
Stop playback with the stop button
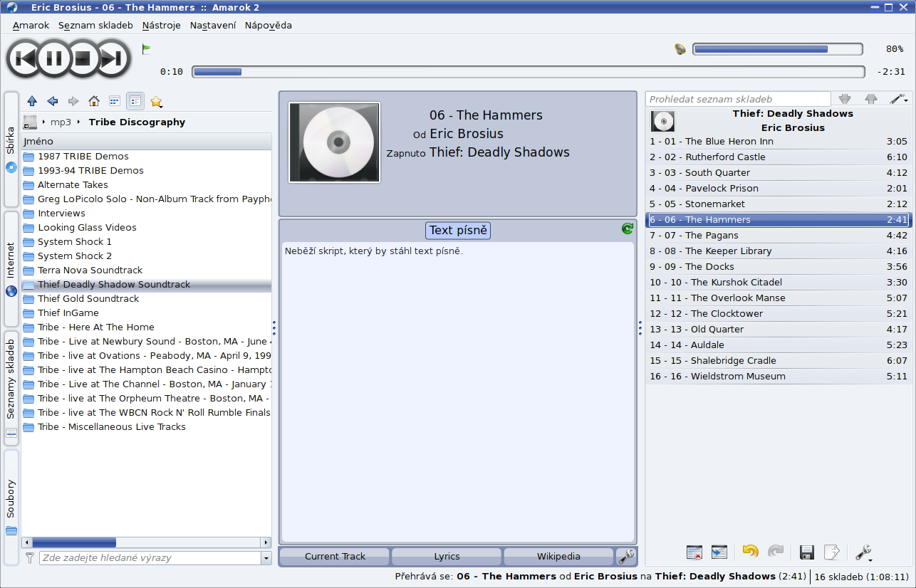click(83, 58)
